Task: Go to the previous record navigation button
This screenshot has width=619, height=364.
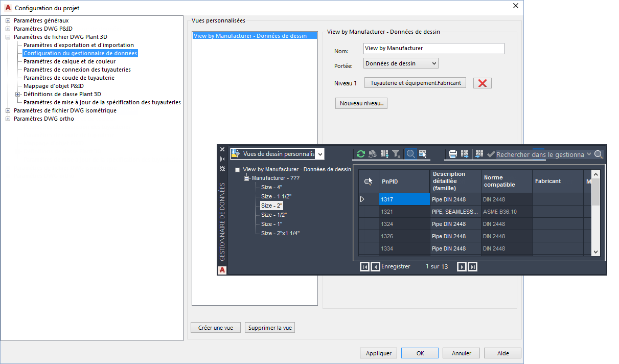Action: click(x=376, y=266)
